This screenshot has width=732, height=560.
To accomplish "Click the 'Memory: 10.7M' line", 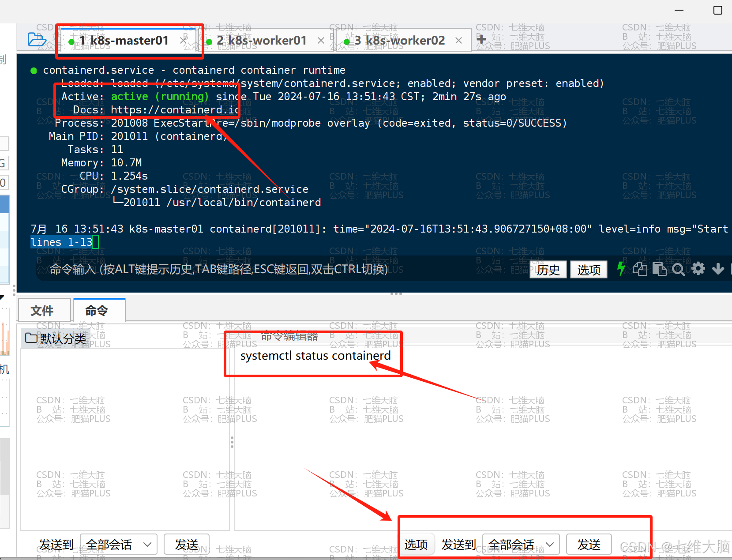I will click(101, 163).
